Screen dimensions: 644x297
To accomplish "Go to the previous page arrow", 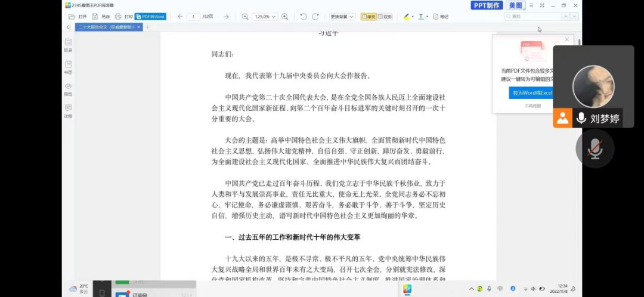I will [x=180, y=17].
